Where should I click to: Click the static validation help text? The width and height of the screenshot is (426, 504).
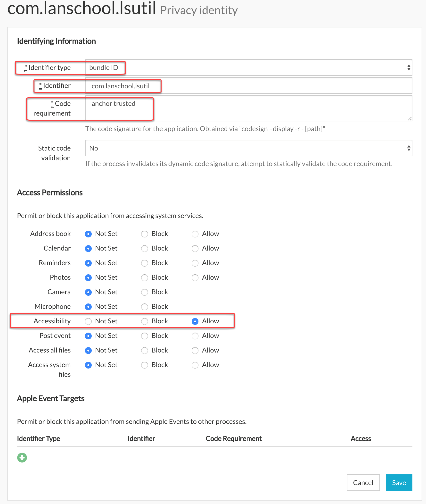[x=239, y=164]
